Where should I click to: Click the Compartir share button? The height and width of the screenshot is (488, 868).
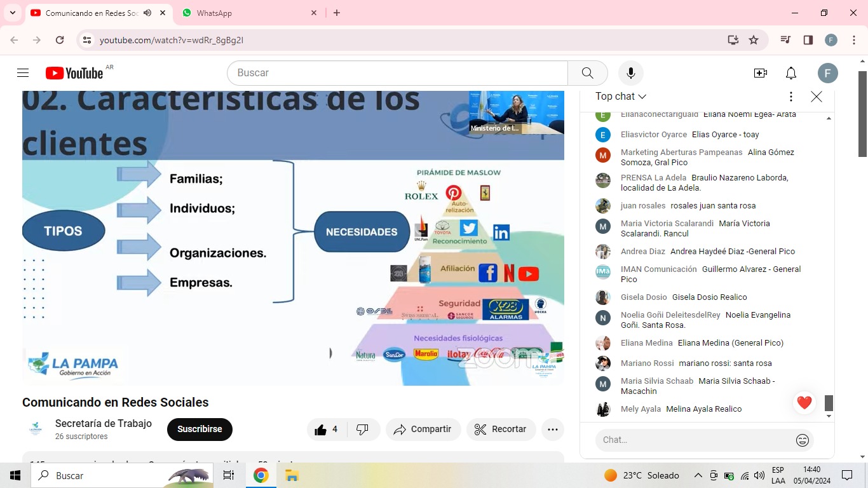423,430
